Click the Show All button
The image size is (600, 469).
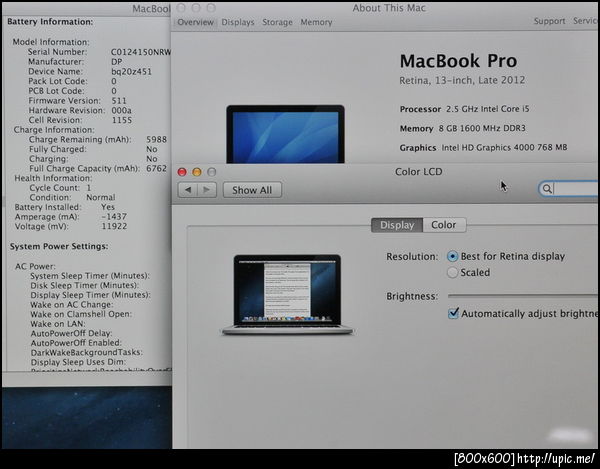pos(252,190)
